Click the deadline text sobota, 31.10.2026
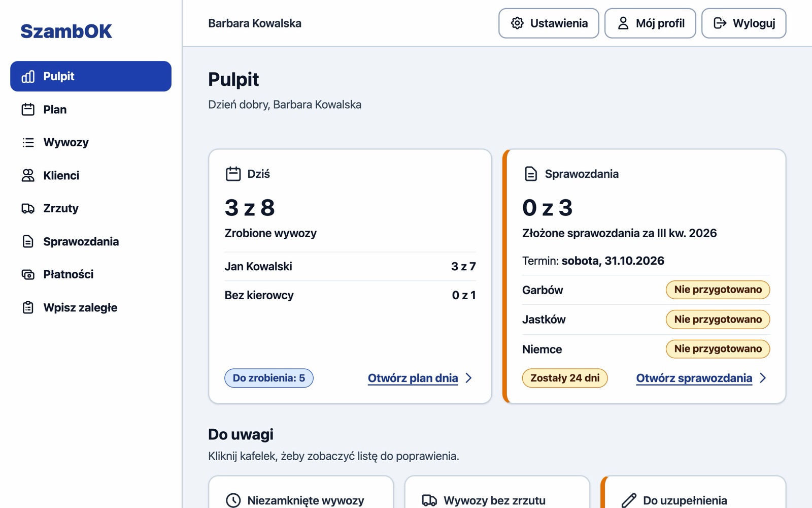The image size is (812, 508). tap(613, 261)
